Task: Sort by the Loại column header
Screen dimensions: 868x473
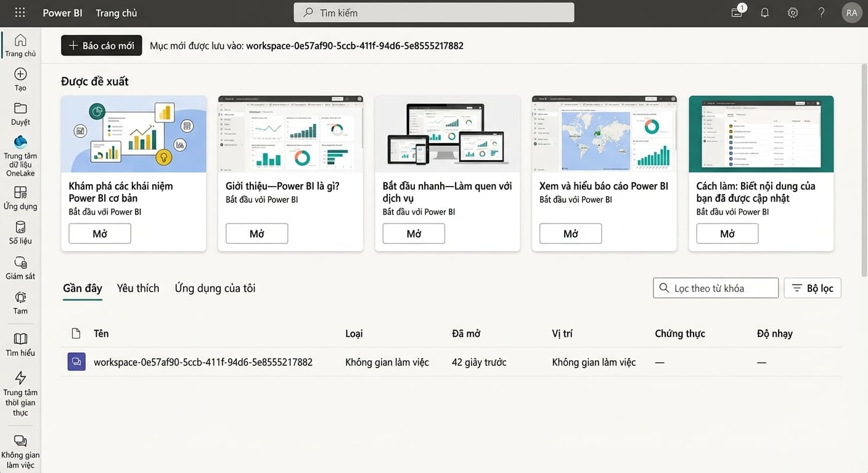Action: pyautogui.click(x=354, y=333)
